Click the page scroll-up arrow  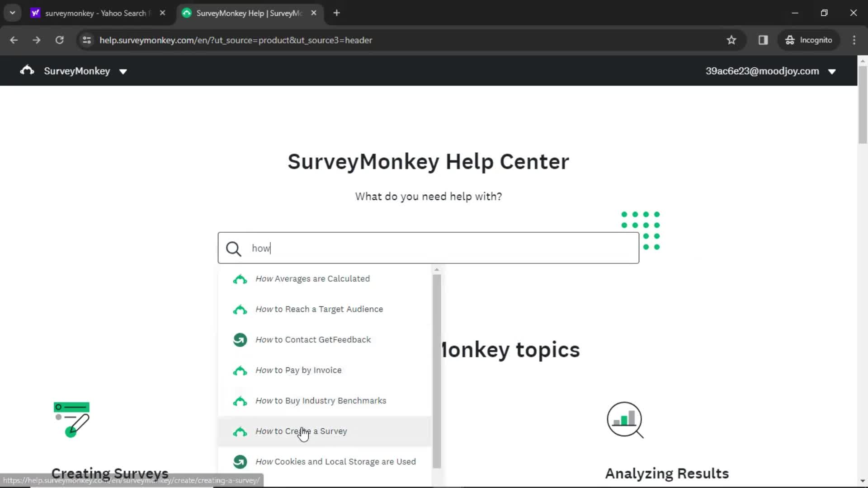(863, 61)
